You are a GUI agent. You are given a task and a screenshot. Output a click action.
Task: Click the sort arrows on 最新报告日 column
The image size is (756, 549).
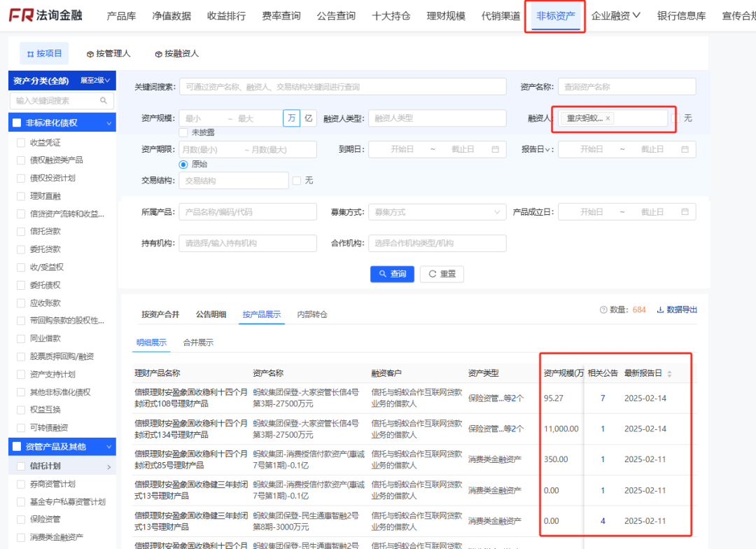[669, 372]
